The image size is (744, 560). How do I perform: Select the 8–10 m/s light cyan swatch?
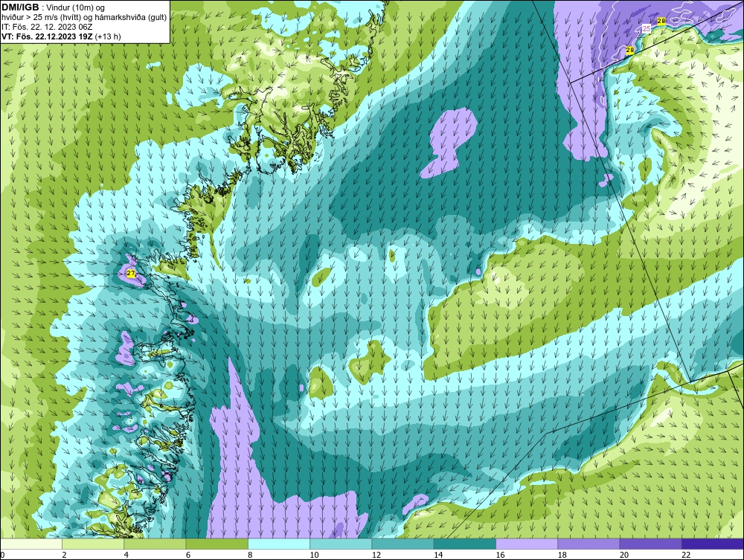[279, 544]
